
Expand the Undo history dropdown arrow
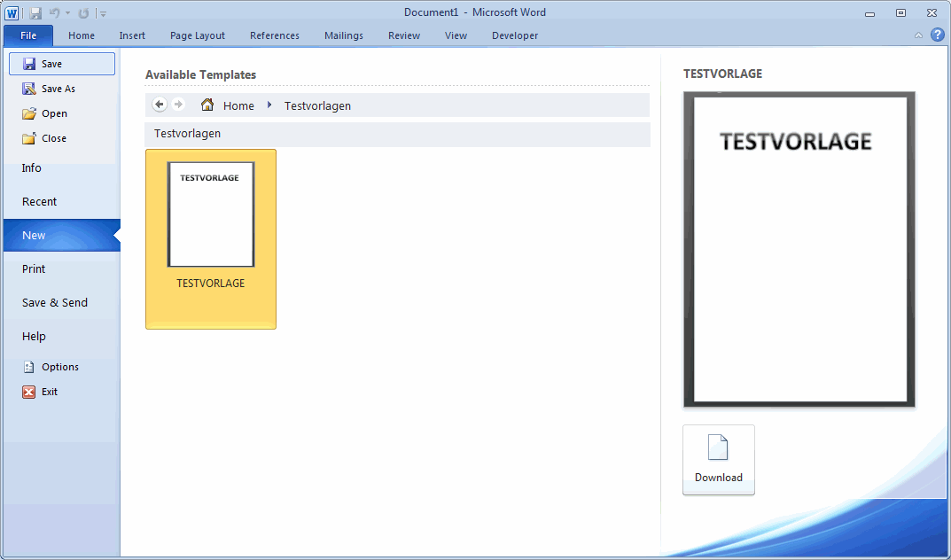point(67,14)
